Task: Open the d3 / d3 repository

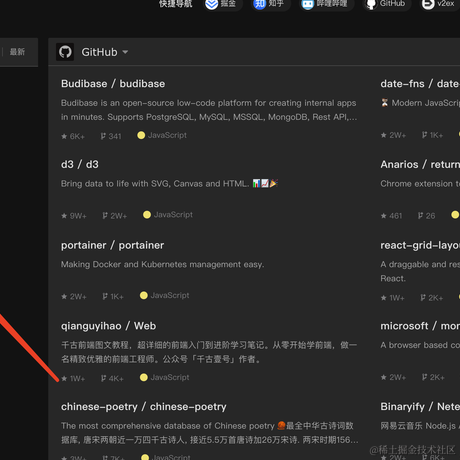Action: pos(80,164)
